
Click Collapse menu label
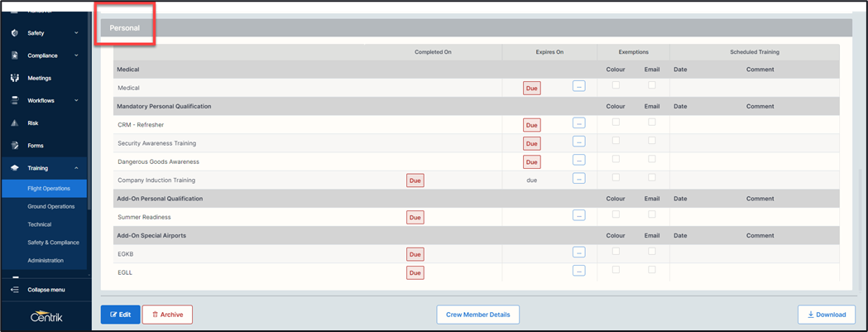[46, 289]
